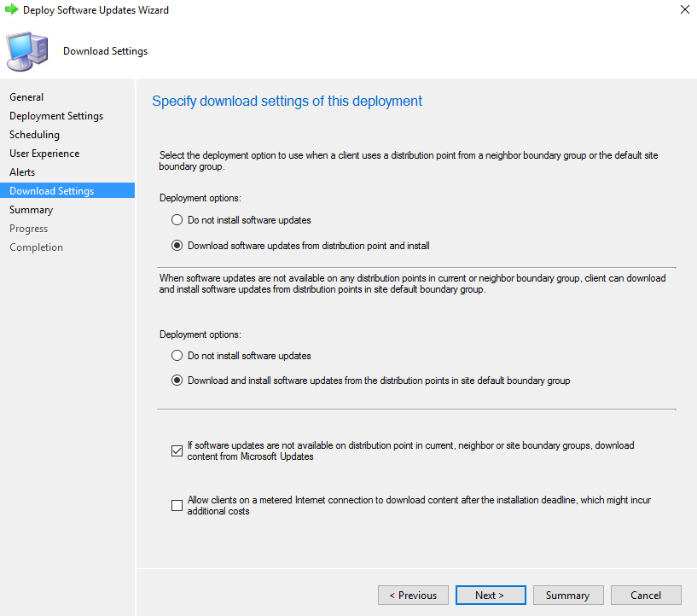Cancel the wizard
697x616 pixels.
tap(646, 596)
